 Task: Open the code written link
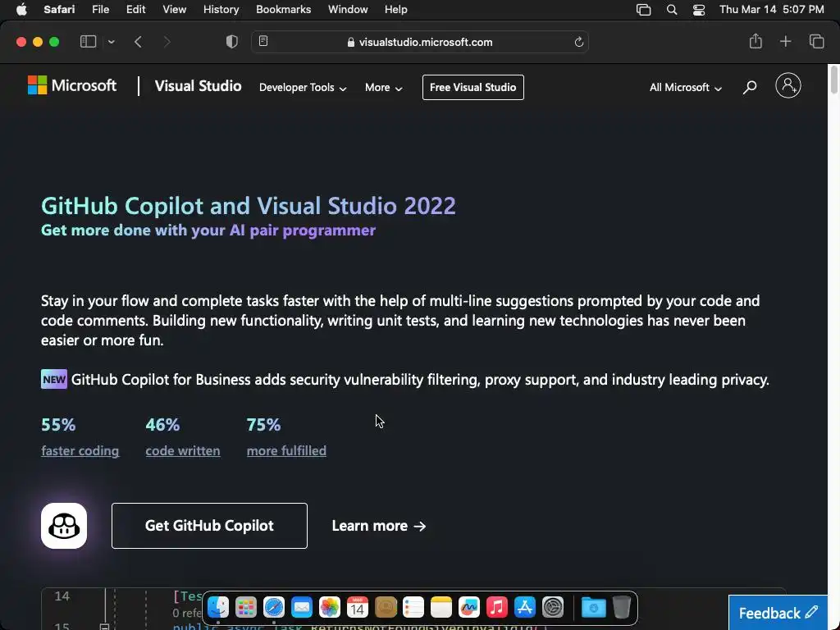183,451
